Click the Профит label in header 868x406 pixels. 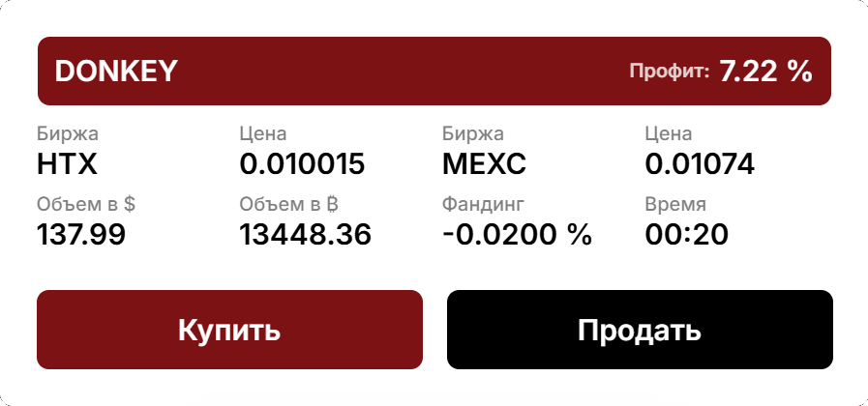pyautogui.click(x=669, y=71)
